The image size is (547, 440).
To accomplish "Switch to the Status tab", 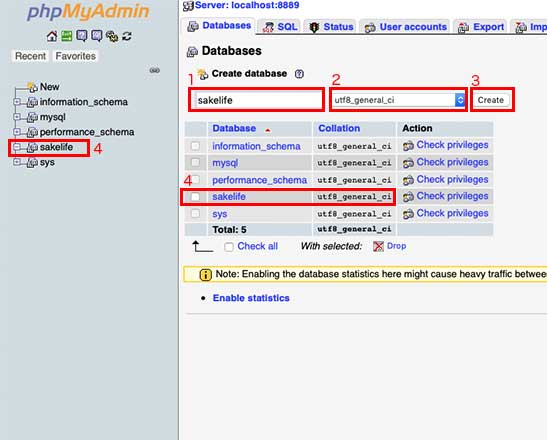I will [331, 27].
